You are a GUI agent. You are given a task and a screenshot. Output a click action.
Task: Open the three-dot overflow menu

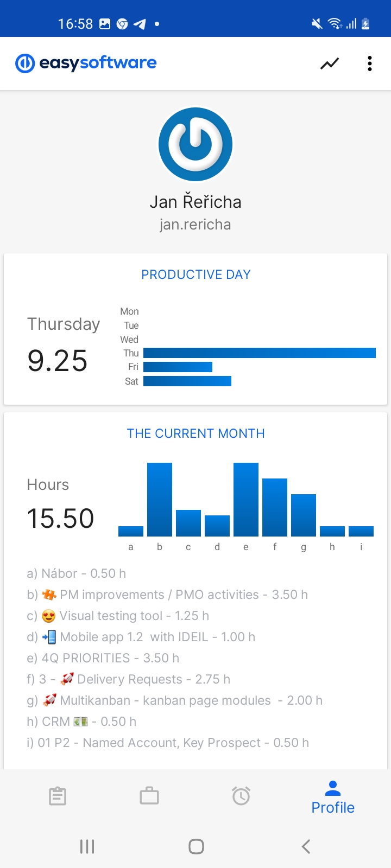click(x=370, y=63)
